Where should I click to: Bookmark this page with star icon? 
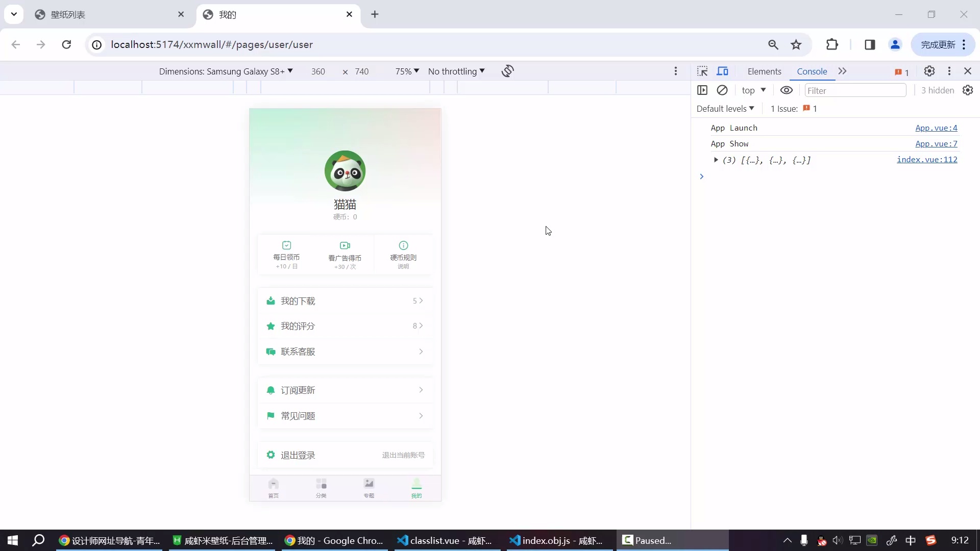coord(796,45)
